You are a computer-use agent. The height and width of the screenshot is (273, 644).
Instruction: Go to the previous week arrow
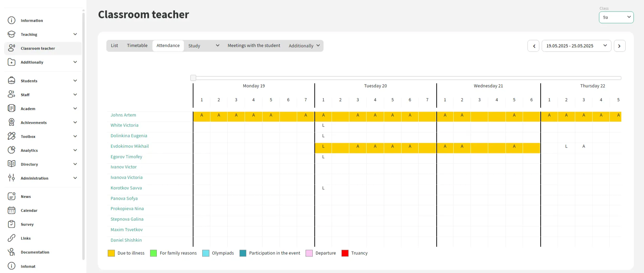pos(534,46)
